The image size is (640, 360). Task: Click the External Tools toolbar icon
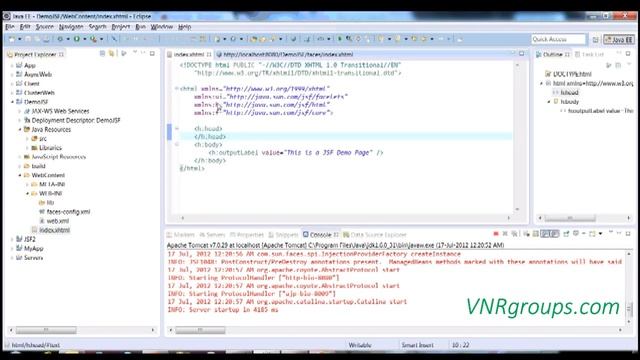coord(93,39)
